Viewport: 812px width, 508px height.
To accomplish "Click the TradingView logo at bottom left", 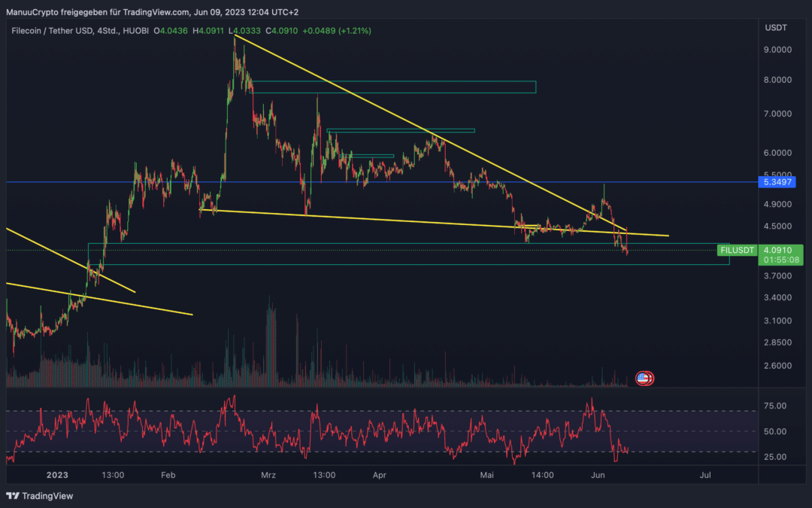I will pos(39,496).
